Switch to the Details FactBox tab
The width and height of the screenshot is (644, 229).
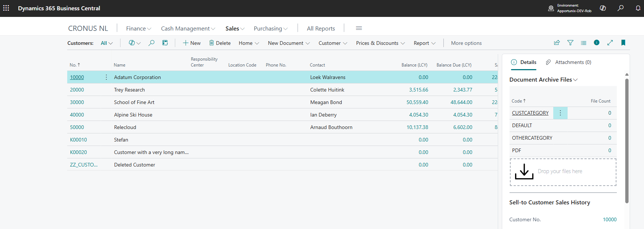[x=524, y=62]
